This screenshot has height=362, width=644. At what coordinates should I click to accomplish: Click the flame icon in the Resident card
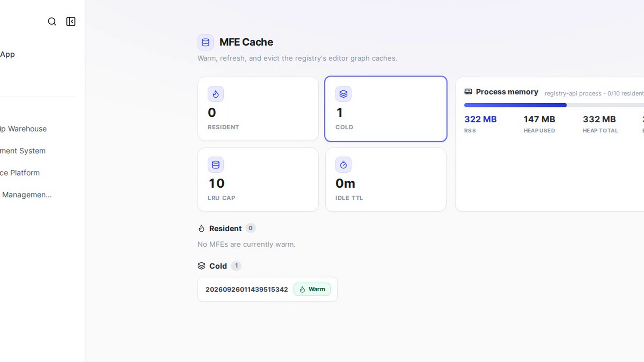point(216,94)
